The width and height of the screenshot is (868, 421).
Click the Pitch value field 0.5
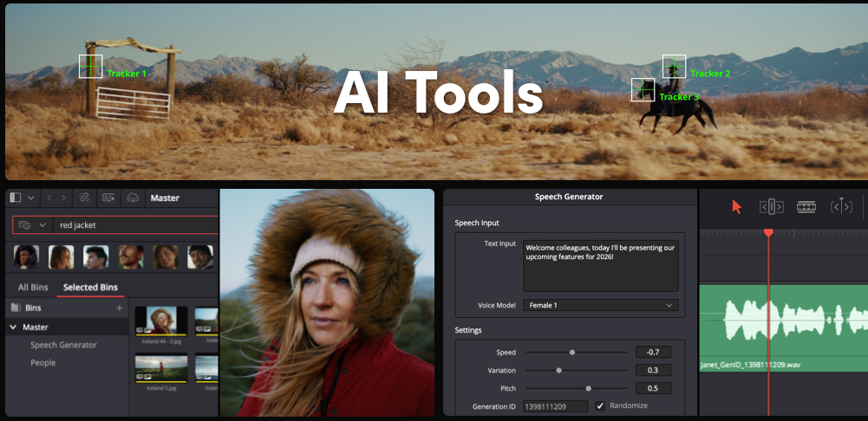(x=653, y=388)
